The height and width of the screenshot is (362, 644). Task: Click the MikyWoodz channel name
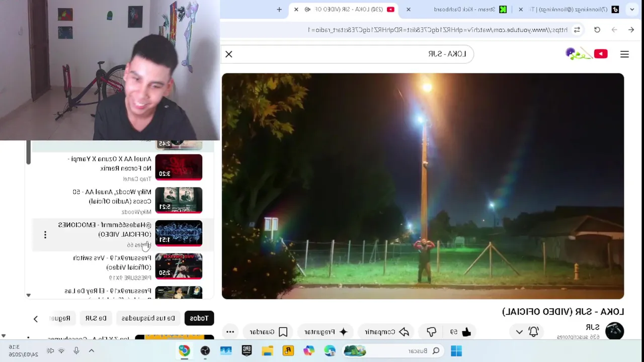point(136,212)
